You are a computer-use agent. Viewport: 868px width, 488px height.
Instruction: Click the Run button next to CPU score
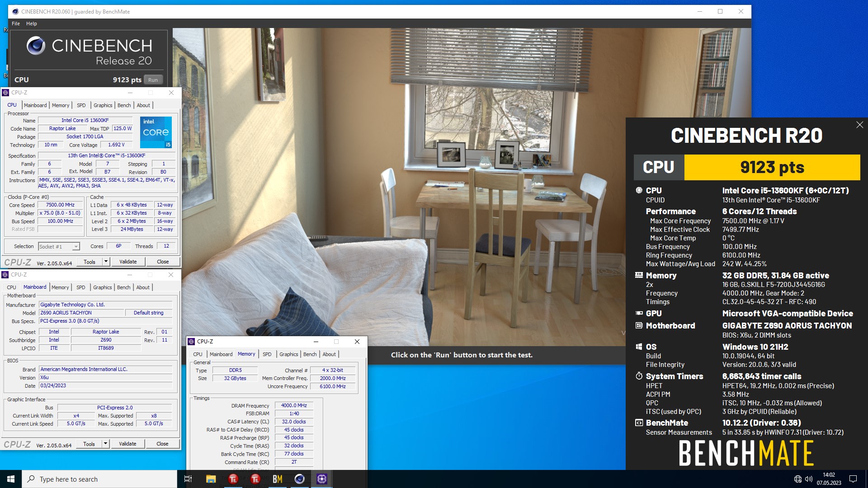(x=153, y=80)
